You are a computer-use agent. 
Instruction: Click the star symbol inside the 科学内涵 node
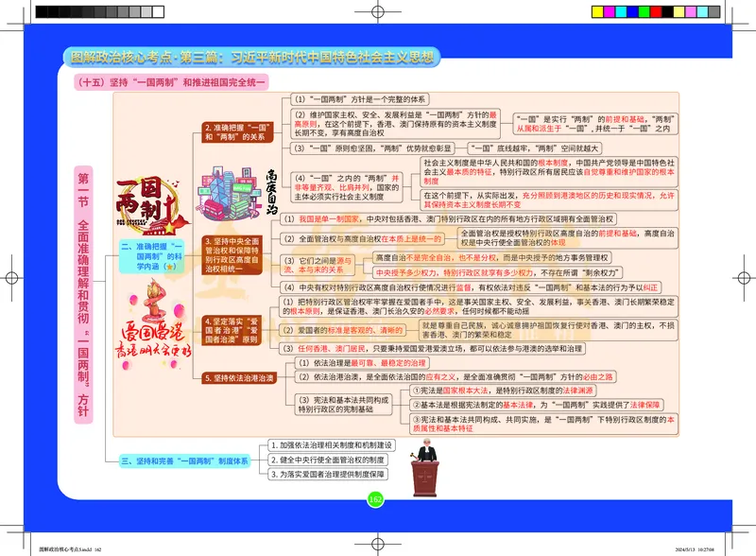170,268
